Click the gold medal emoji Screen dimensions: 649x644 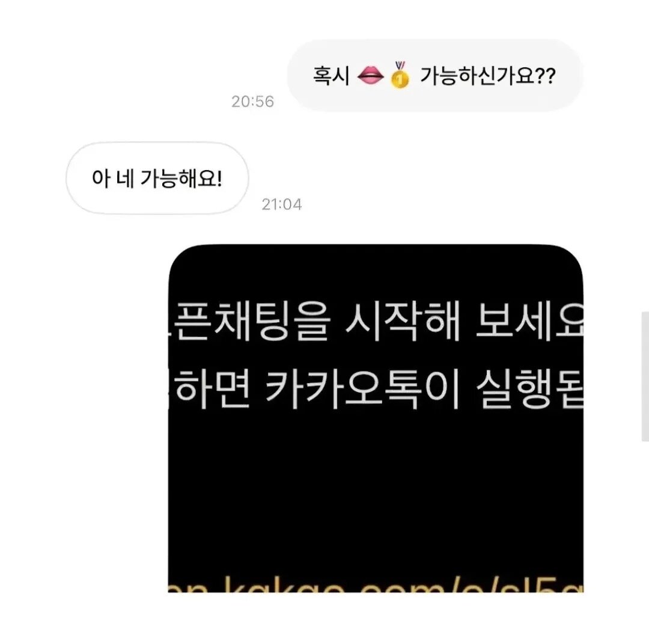tap(400, 75)
